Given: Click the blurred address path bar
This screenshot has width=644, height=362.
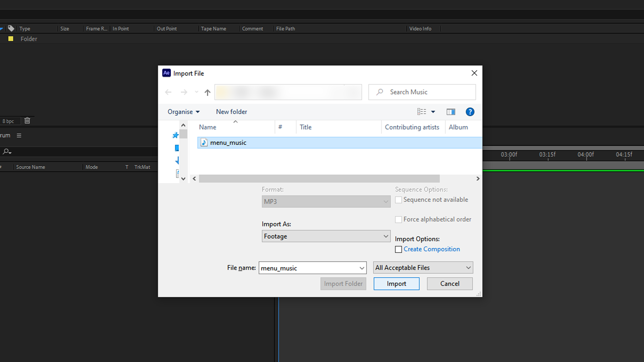Looking at the screenshot, I should coord(288,92).
